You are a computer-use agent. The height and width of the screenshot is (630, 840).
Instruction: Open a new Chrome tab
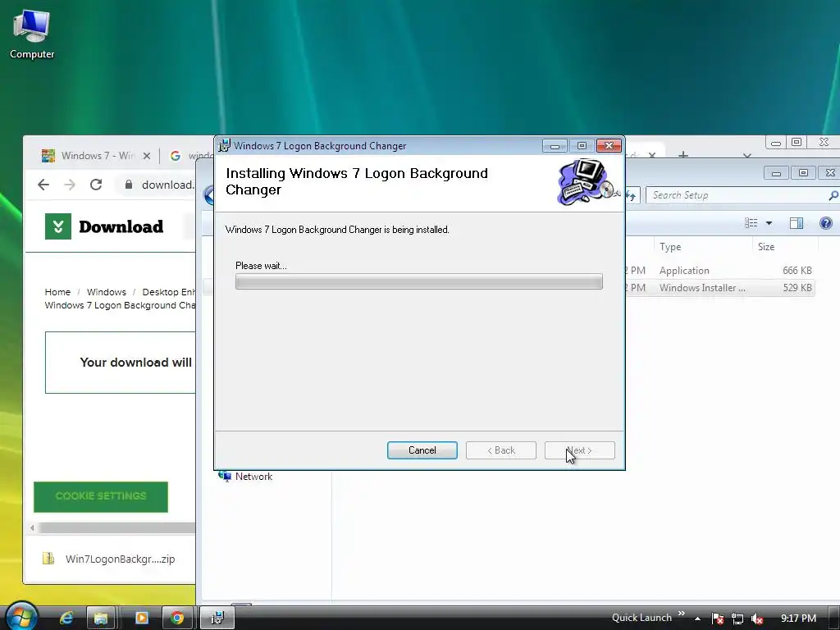click(x=683, y=155)
